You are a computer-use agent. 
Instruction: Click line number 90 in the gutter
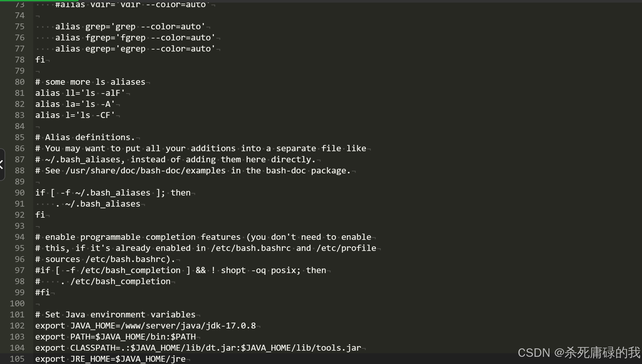pos(20,193)
